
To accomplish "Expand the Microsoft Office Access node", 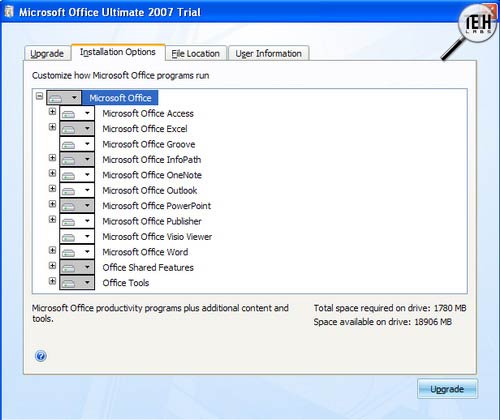I will click(52, 112).
